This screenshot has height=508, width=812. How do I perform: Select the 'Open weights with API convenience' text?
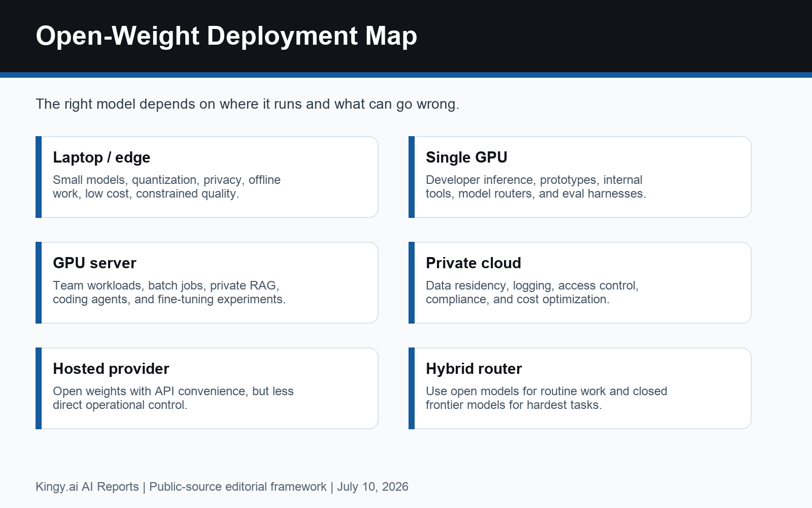coord(173,398)
